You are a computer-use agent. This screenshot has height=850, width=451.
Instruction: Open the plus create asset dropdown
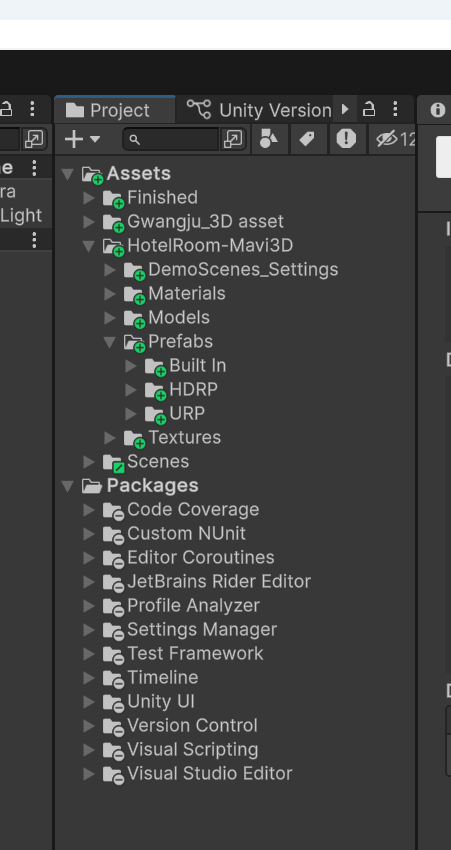point(82,139)
